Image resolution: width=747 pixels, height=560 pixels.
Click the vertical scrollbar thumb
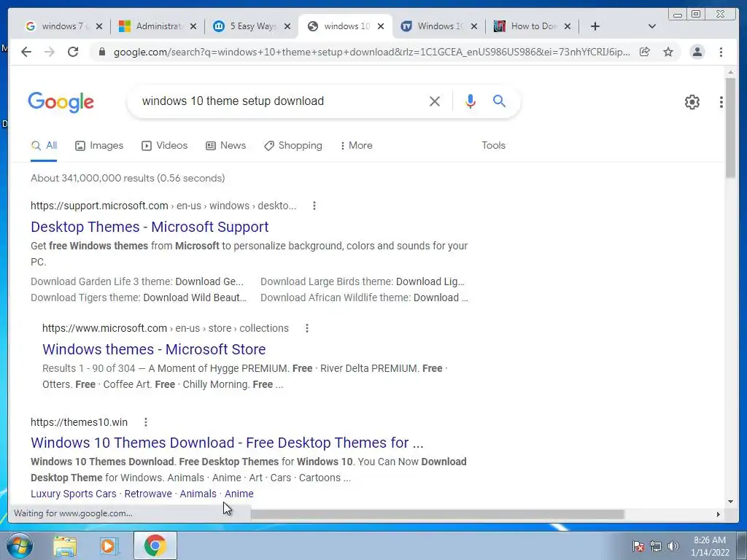730,128
